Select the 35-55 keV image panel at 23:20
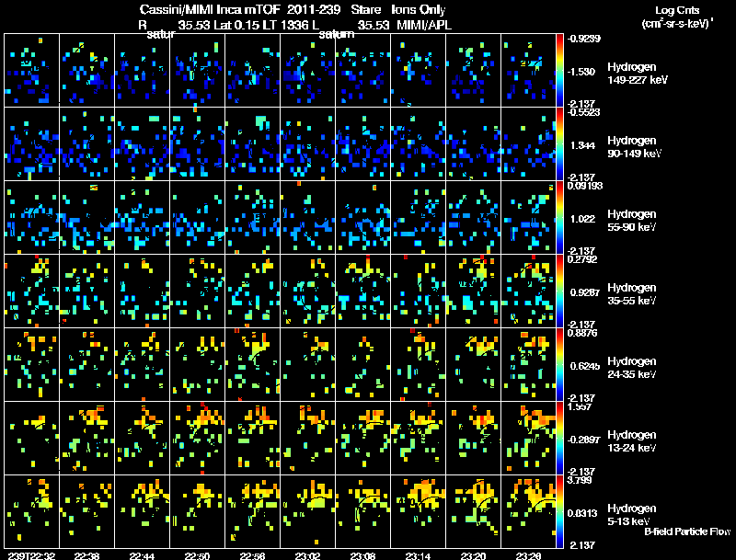This screenshot has height=560, width=736. [473, 291]
